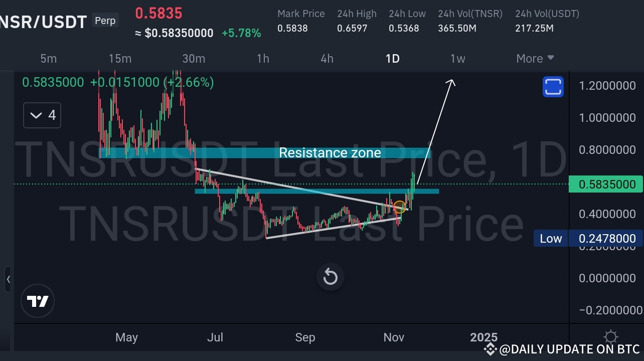
Task: Select the highlighted last price 0.5835000 tag
Action: pos(605,184)
